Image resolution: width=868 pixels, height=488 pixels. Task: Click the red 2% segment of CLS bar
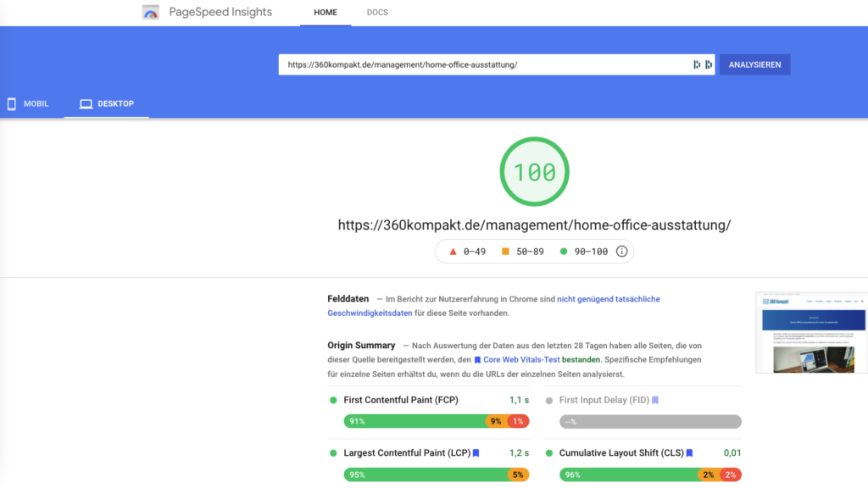731,474
